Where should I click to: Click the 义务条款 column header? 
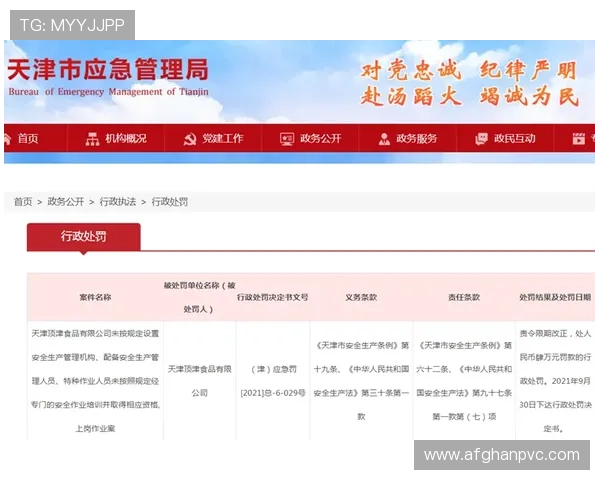[361, 297]
